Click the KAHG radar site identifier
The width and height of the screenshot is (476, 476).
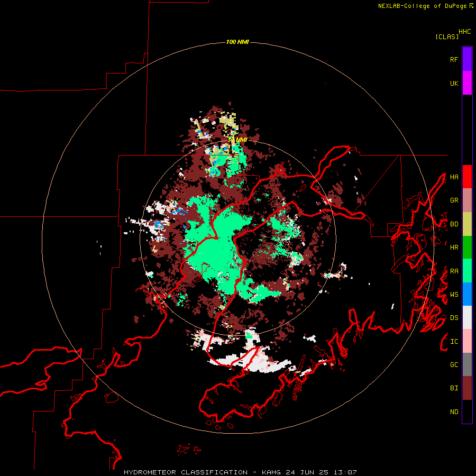click(x=271, y=472)
